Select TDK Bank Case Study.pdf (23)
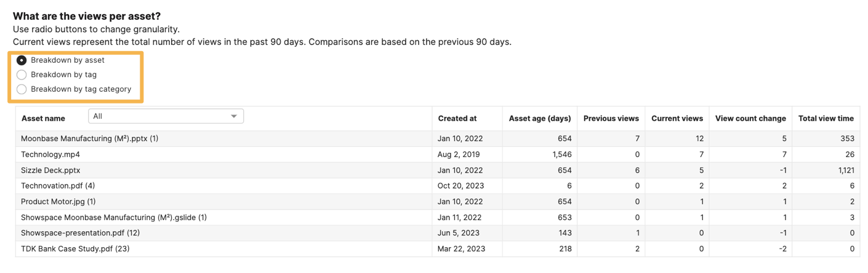Viewport: 868px width, 273px height. click(x=75, y=249)
